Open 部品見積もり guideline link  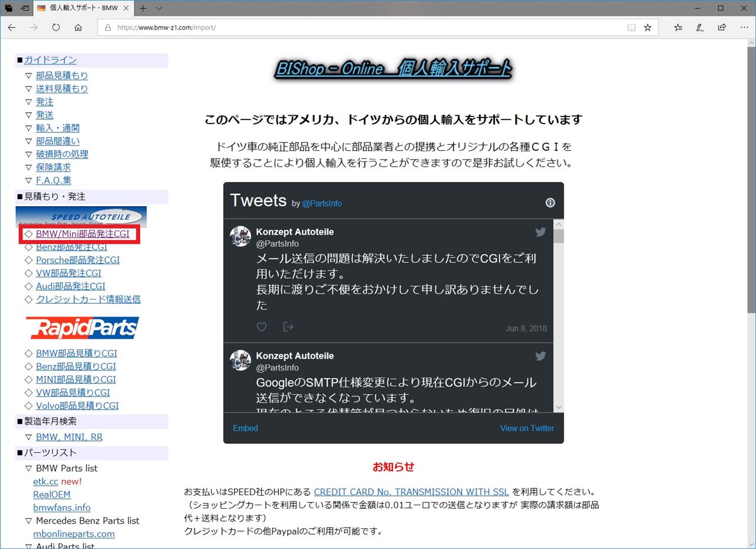click(x=62, y=76)
